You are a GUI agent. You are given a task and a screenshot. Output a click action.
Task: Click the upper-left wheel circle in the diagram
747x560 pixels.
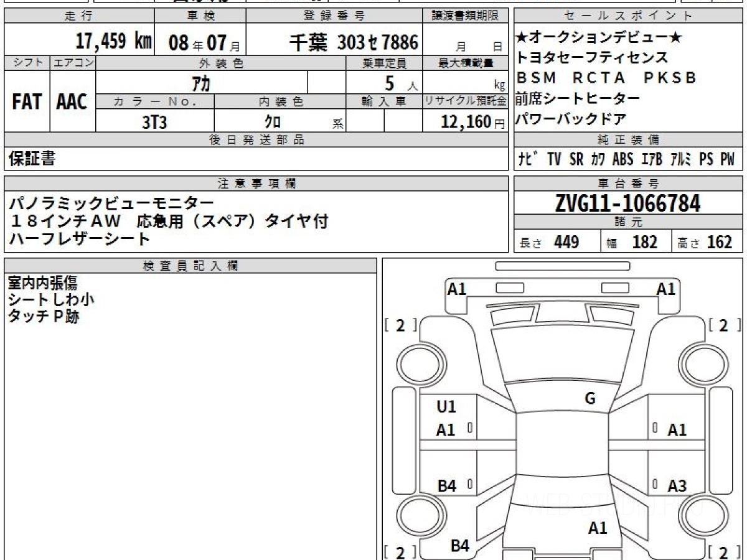click(x=418, y=363)
